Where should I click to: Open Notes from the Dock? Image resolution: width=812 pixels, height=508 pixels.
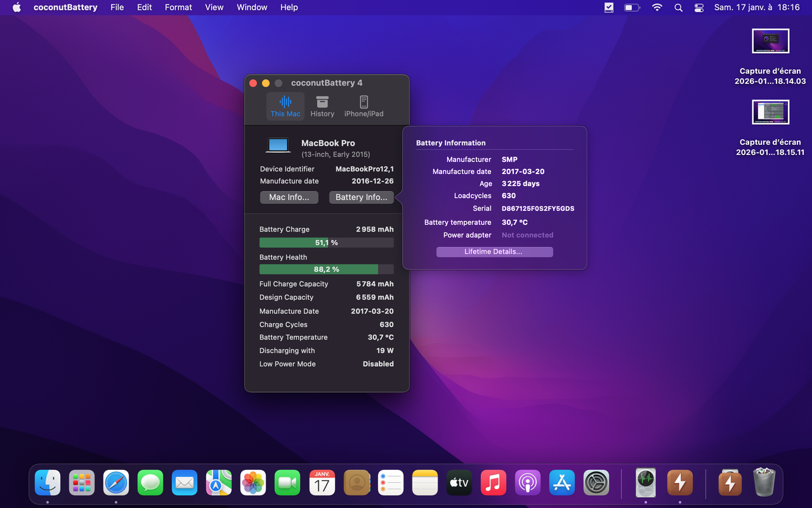click(x=424, y=483)
